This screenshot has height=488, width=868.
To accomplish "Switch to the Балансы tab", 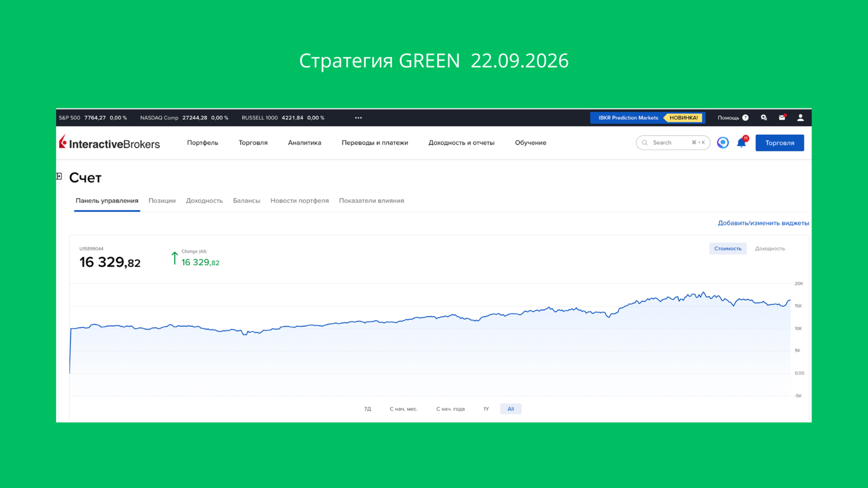I will (246, 201).
